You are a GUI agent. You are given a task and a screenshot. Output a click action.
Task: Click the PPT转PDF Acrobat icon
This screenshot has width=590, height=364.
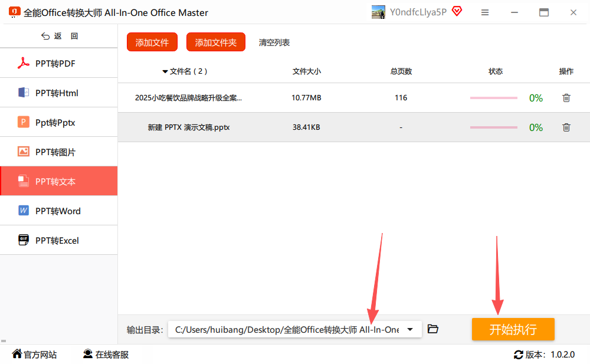(24, 63)
